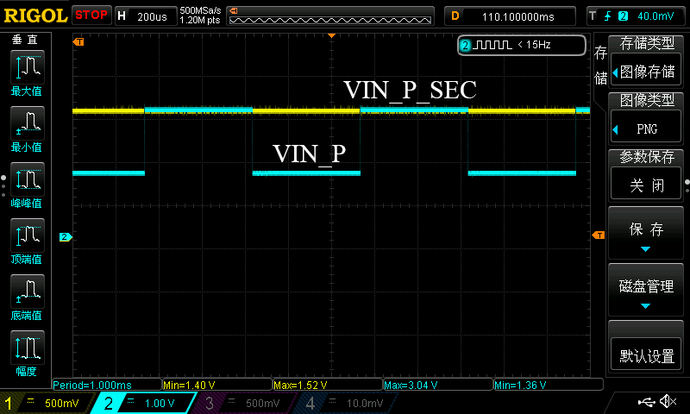Open the 保存 save submenu
The height and width of the screenshot is (414, 690).
point(646,233)
